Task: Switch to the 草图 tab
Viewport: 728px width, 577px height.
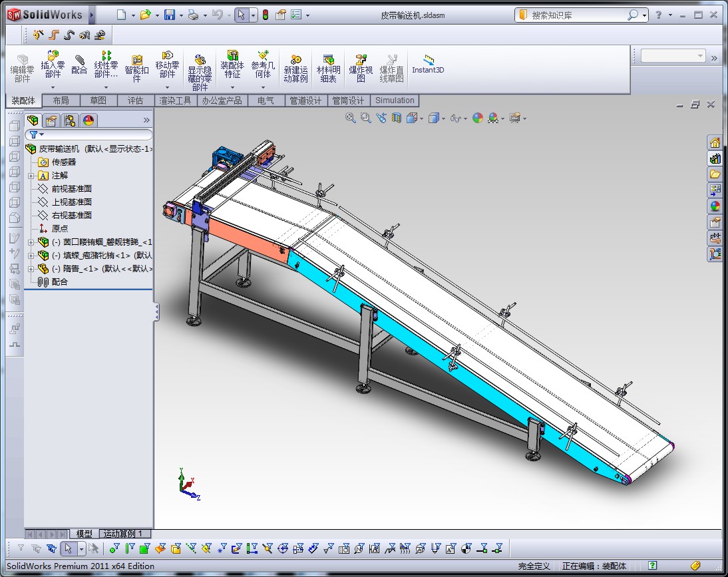Action: 98,100
